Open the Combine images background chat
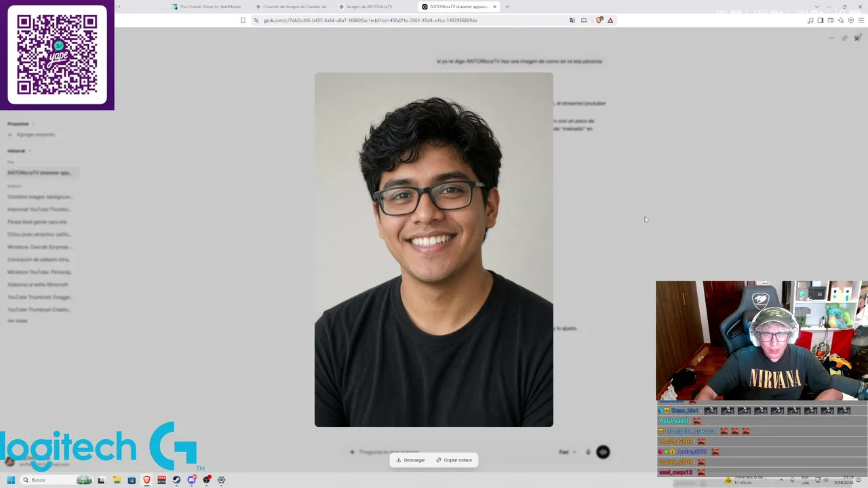This screenshot has width=868, height=488. 40,197
